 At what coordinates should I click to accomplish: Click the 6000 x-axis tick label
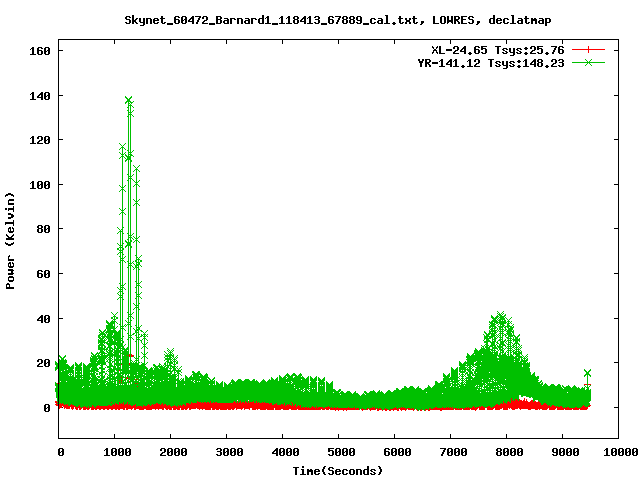tap(397, 452)
